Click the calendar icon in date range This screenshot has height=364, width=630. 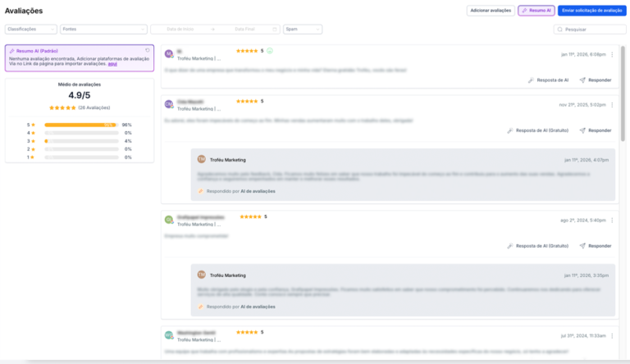275,29
